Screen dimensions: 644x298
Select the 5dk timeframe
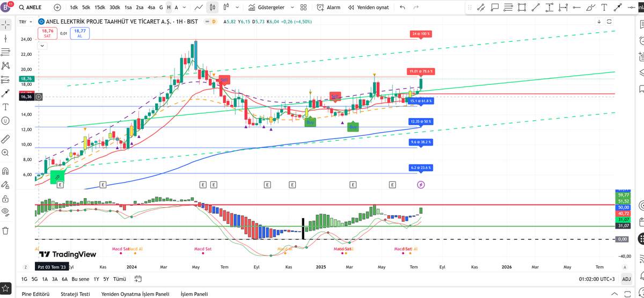86,8
